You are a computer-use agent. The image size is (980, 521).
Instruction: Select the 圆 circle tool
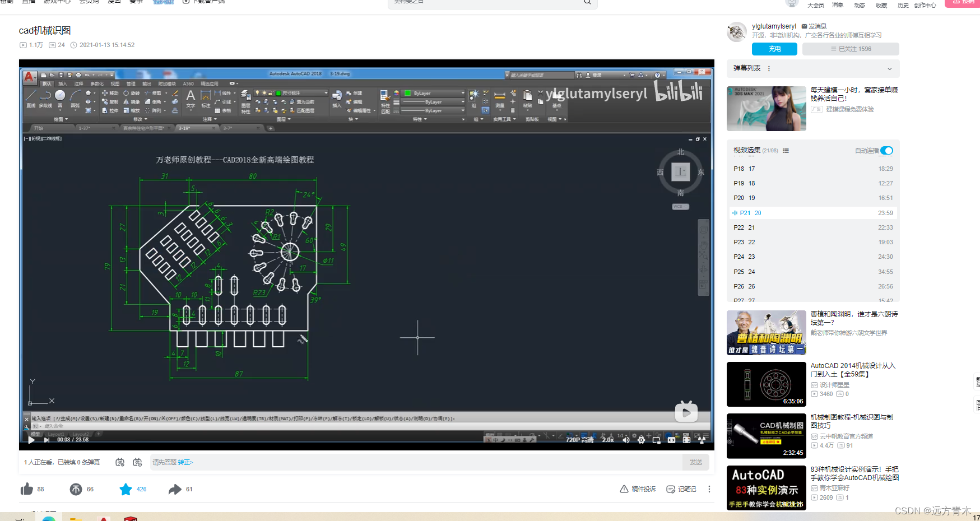tap(60, 98)
